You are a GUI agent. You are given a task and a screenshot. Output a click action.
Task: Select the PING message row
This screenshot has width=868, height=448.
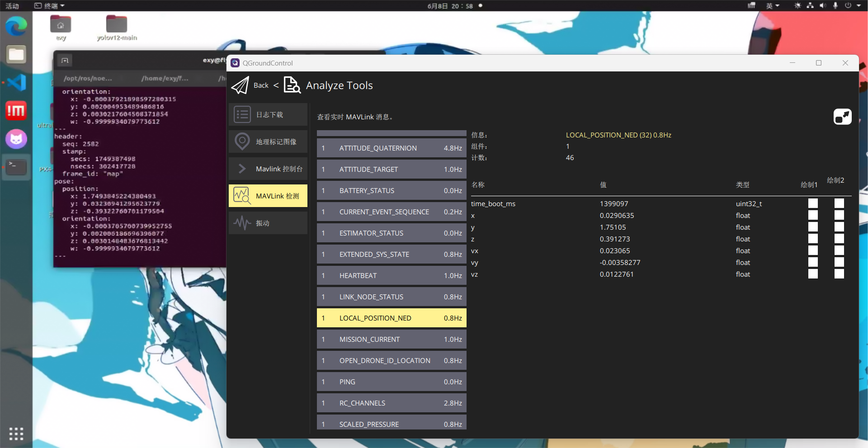[x=392, y=382]
